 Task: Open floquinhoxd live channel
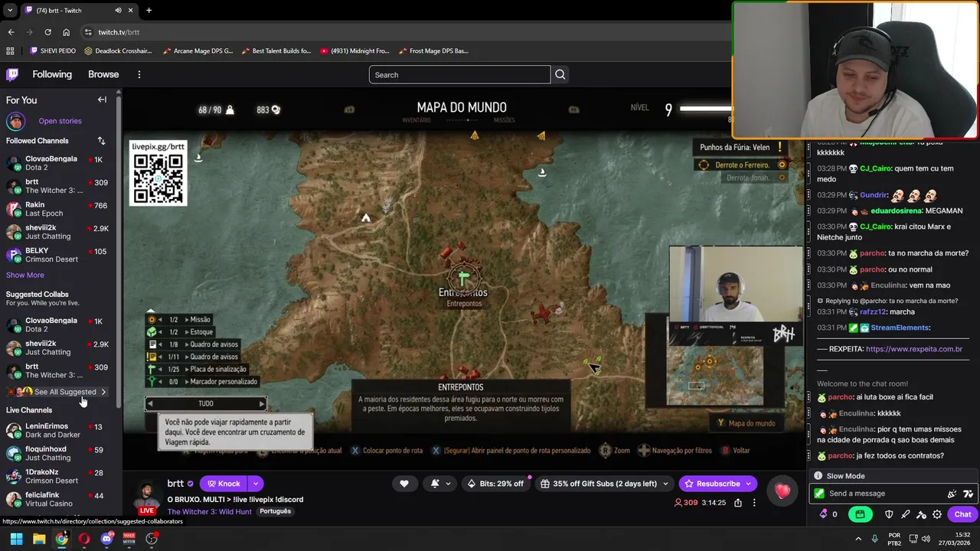[x=57, y=453]
